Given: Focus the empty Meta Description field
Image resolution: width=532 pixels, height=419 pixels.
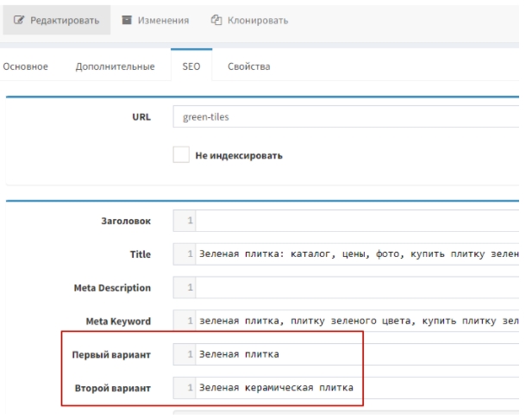Looking at the screenshot, I should click(x=354, y=287).
